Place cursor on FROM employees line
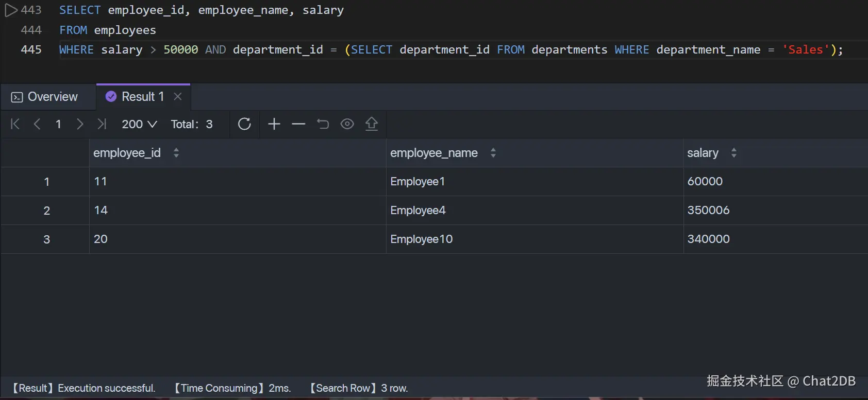This screenshot has width=868, height=400. click(x=107, y=30)
